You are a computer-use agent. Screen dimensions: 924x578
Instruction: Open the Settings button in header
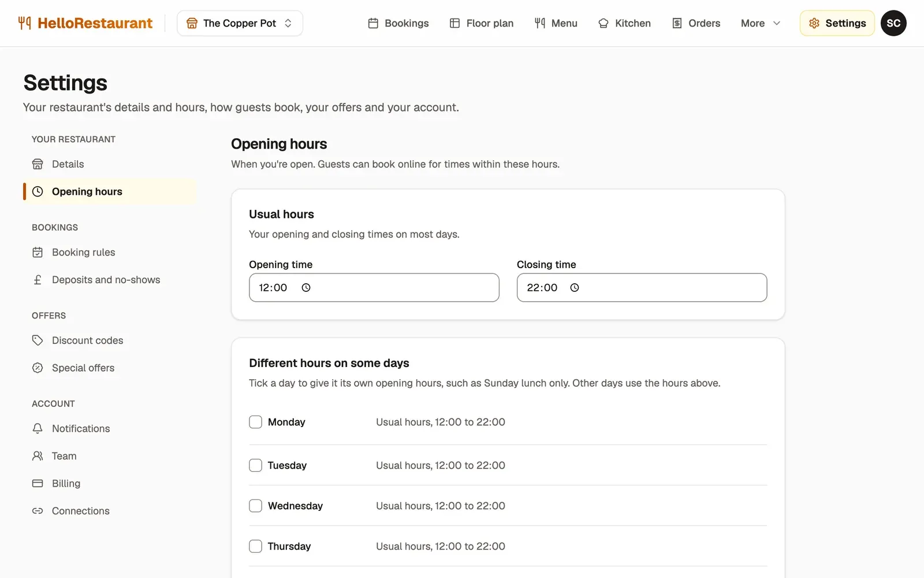pos(837,23)
